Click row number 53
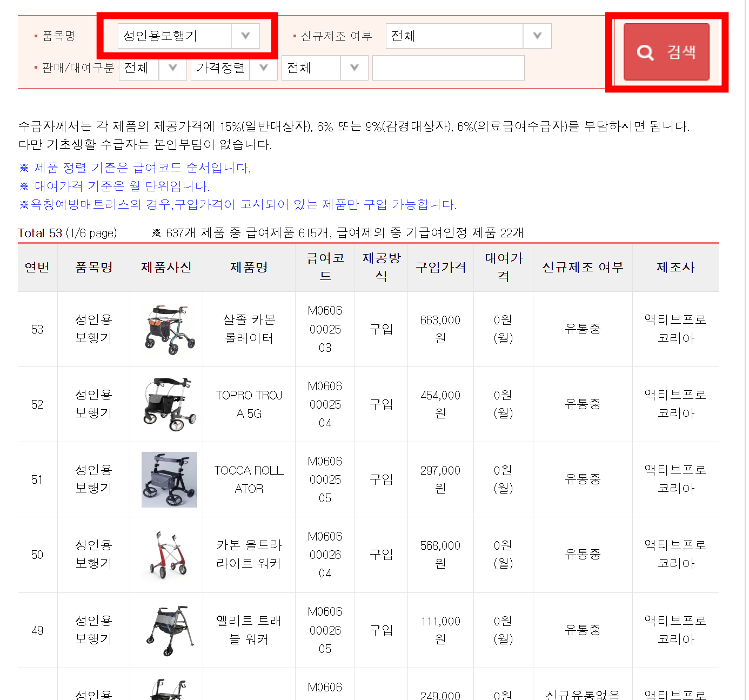749x700 pixels. click(x=37, y=329)
